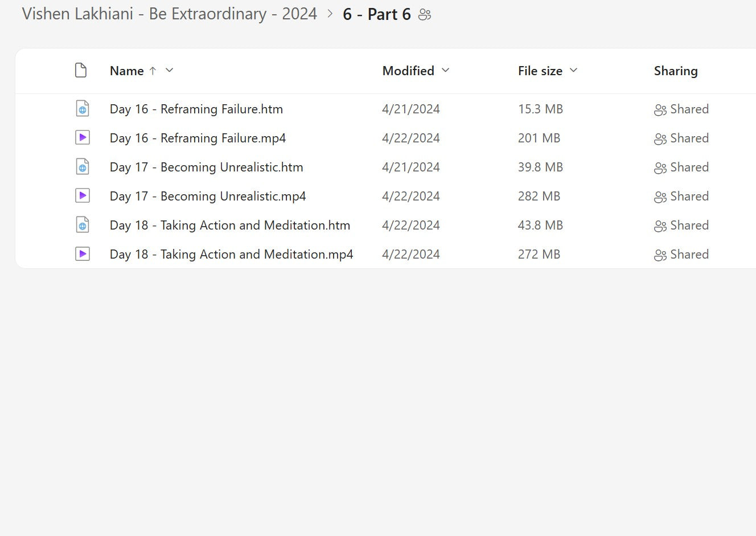Click the file type column header icon
The width and height of the screenshot is (756, 536).
81,71
